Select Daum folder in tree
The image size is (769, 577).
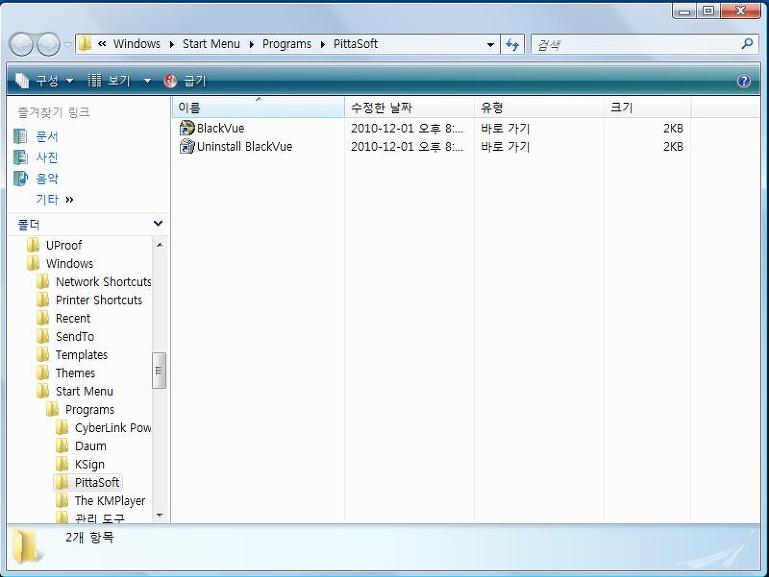tap(90, 446)
